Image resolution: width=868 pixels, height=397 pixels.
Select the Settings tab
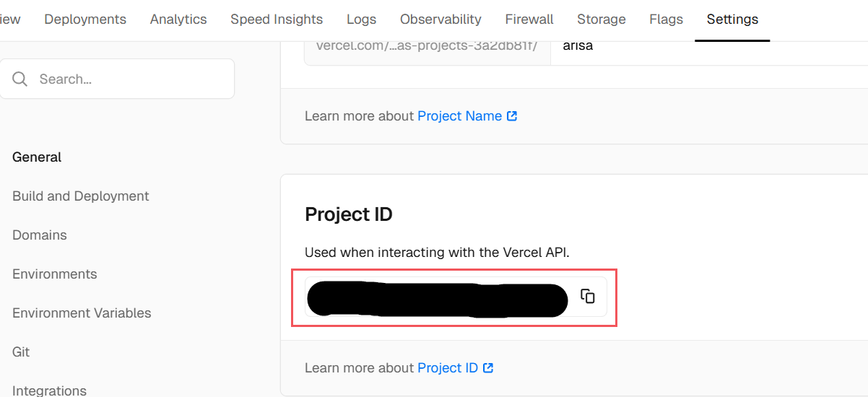coord(732,19)
